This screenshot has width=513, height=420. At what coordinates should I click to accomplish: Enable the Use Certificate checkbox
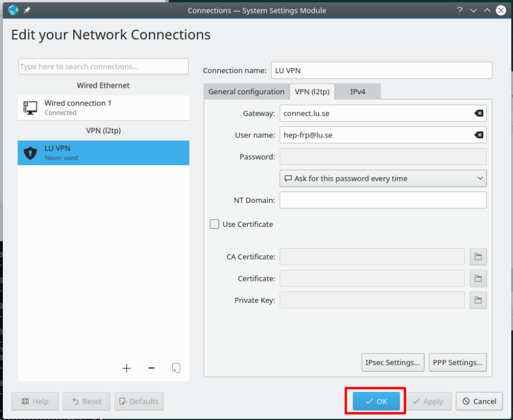click(x=214, y=224)
